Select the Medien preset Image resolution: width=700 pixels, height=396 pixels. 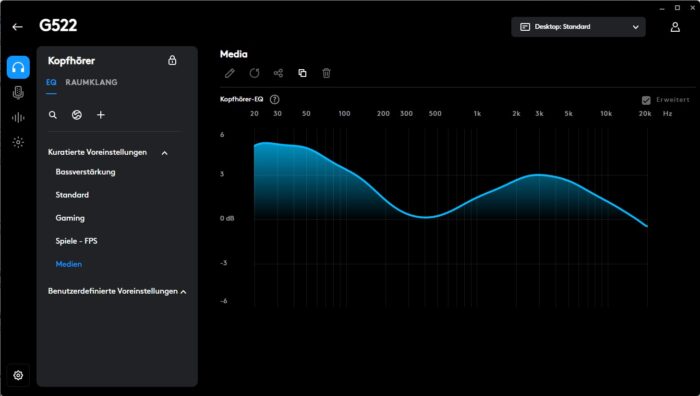[x=69, y=264]
